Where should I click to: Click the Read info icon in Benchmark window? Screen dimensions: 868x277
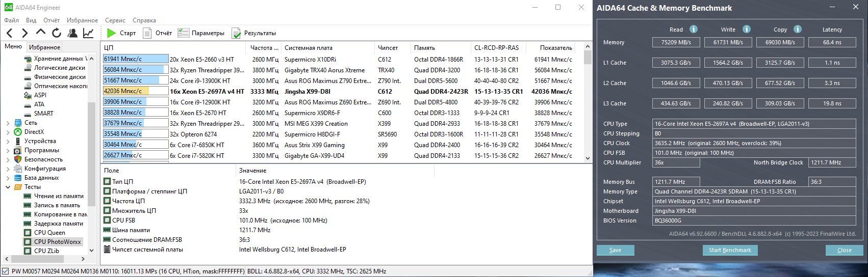pyautogui.click(x=694, y=29)
